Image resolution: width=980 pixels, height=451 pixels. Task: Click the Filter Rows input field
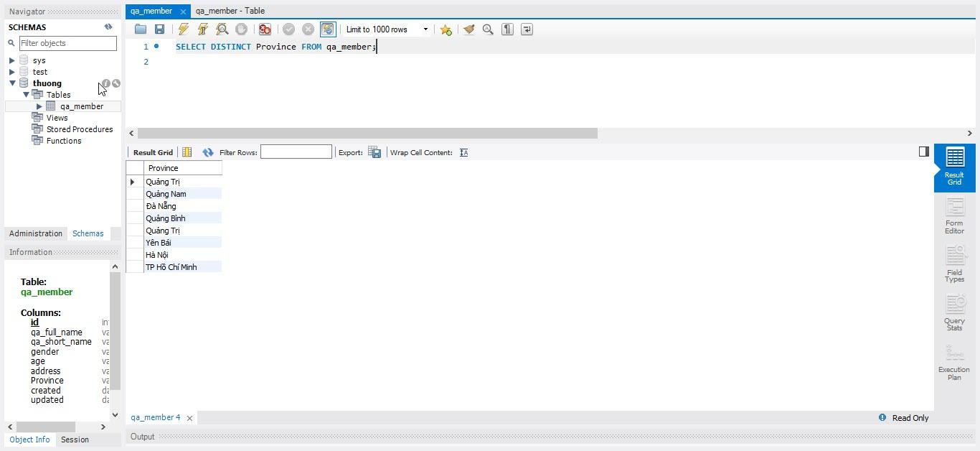[296, 152]
